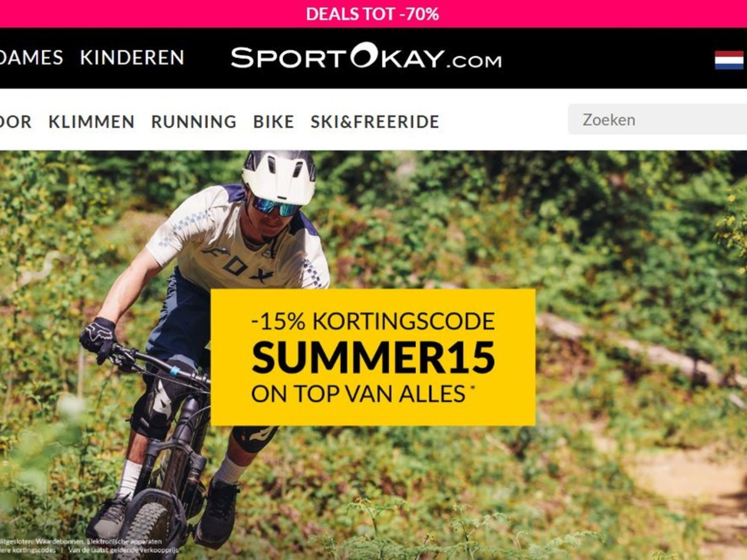Viewport: 747px width, 560px height.
Task: Click the SUMMER15 discount code text
Action: (x=374, y=357)
